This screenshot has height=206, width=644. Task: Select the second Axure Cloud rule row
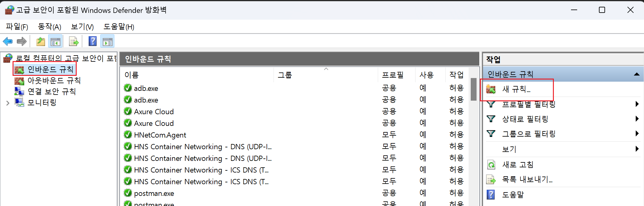click(x=295, y=123)
